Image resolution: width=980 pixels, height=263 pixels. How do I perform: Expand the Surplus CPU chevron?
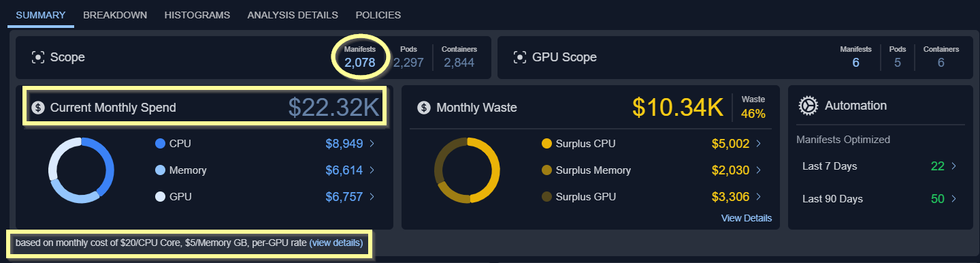coord(758,144)
